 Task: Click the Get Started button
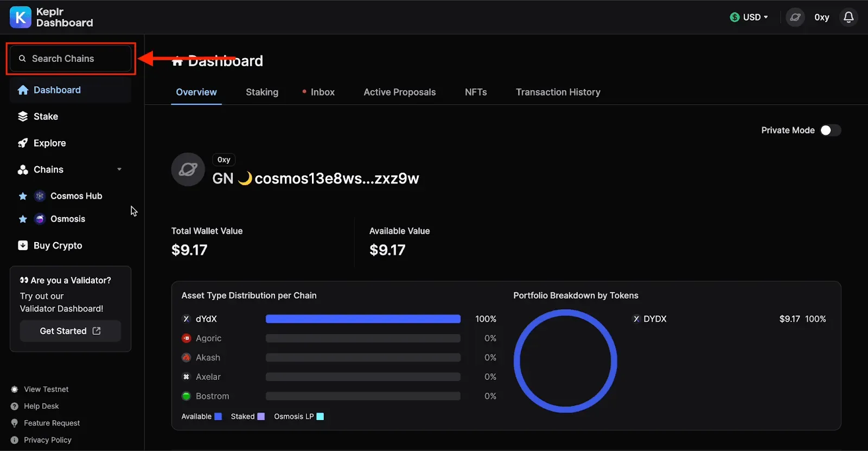[x=71, y=331]
